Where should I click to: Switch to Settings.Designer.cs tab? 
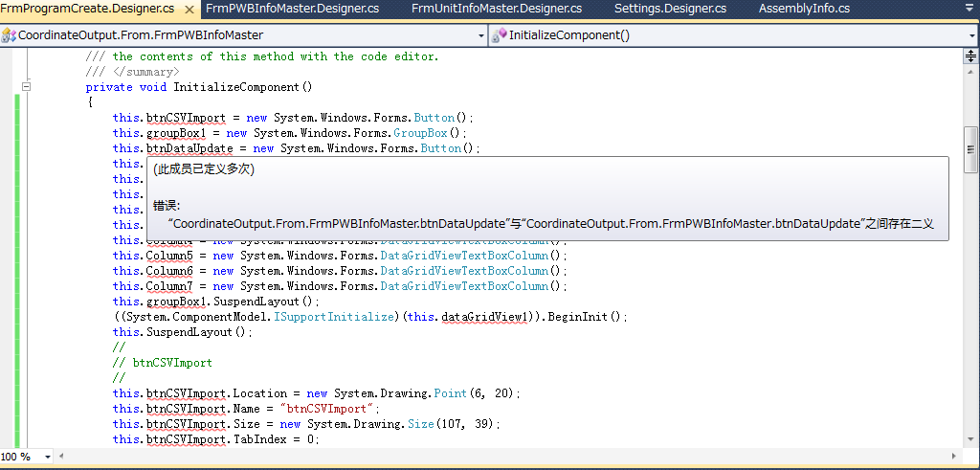(x=670, y=9)
